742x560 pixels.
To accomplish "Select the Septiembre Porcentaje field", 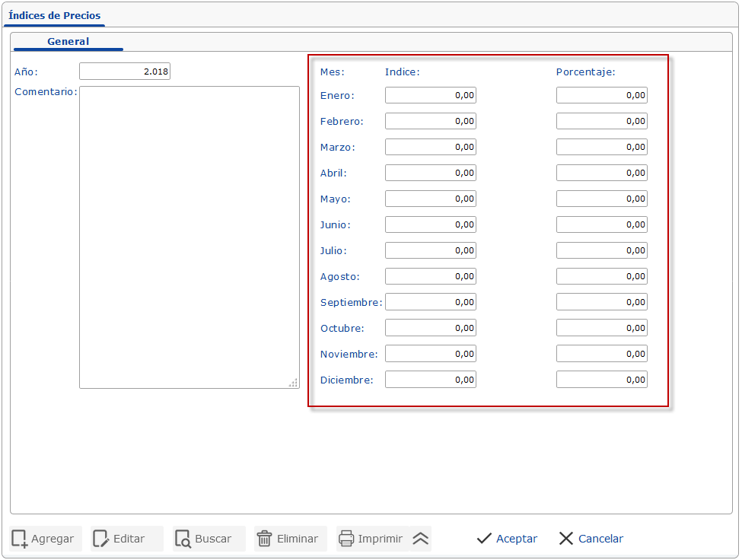I will 601,302.
